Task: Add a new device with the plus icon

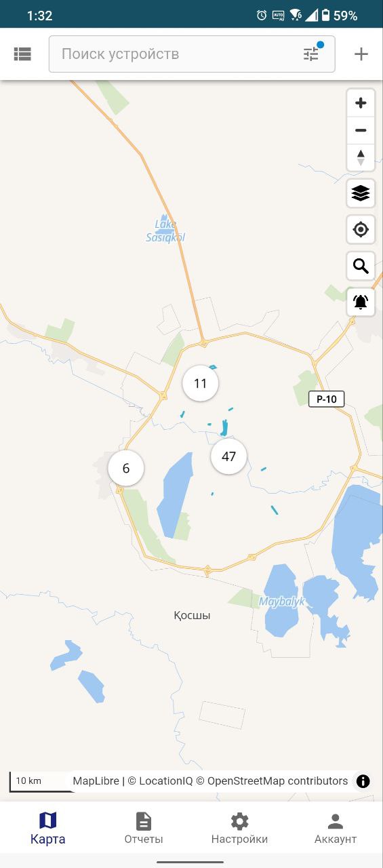Action: (x=361, y=54)
